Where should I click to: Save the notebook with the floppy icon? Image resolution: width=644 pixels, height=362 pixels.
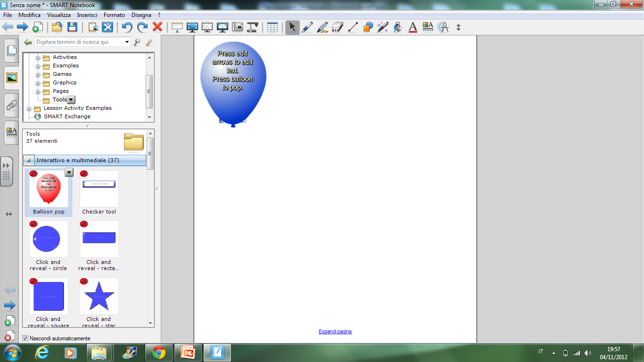coord(72,27)
